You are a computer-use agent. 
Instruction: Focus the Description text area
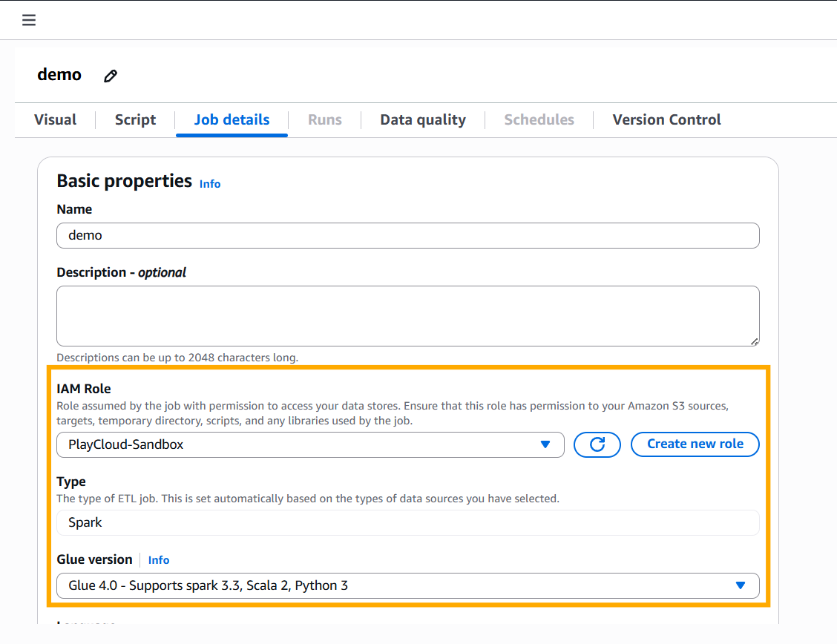click(x=408, y=316)
